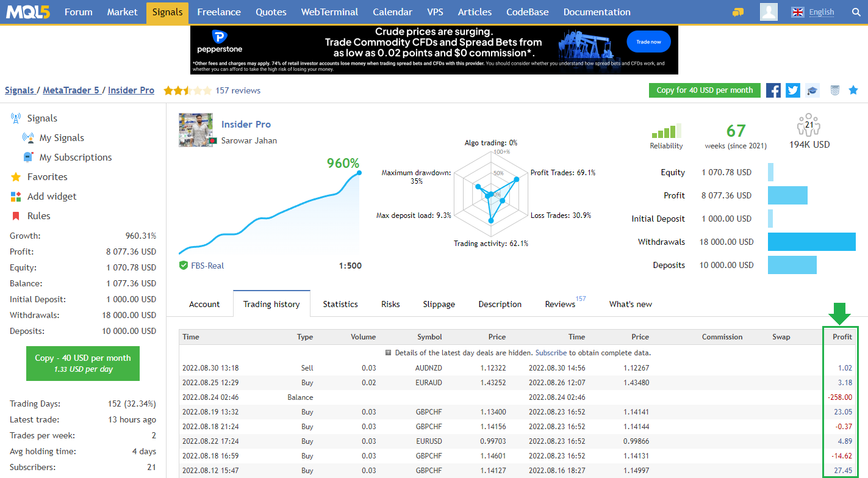This screenshot has width=868, height=478.
Task: Open the Calendar menu item
Action: tap(392, 12)
